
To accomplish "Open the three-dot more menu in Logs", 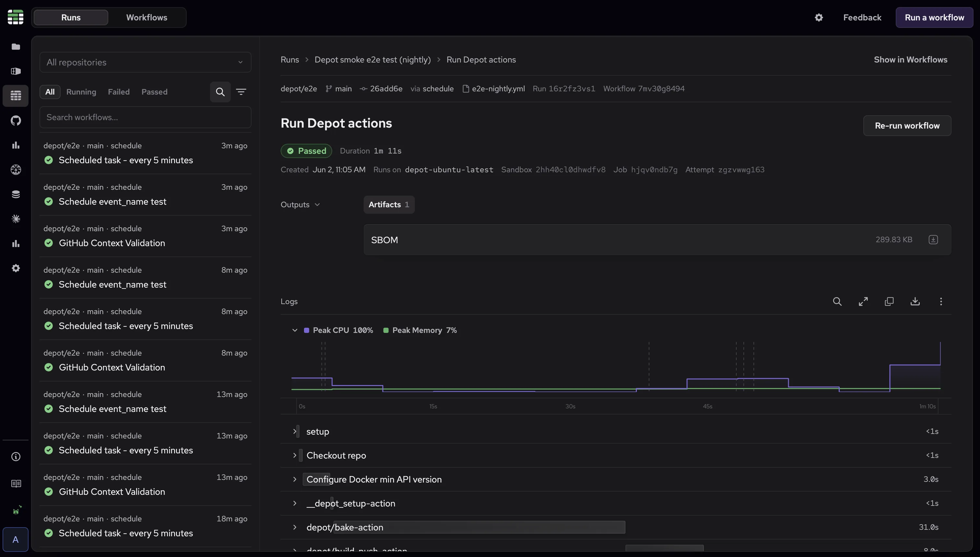I will (x=941, y=301).
